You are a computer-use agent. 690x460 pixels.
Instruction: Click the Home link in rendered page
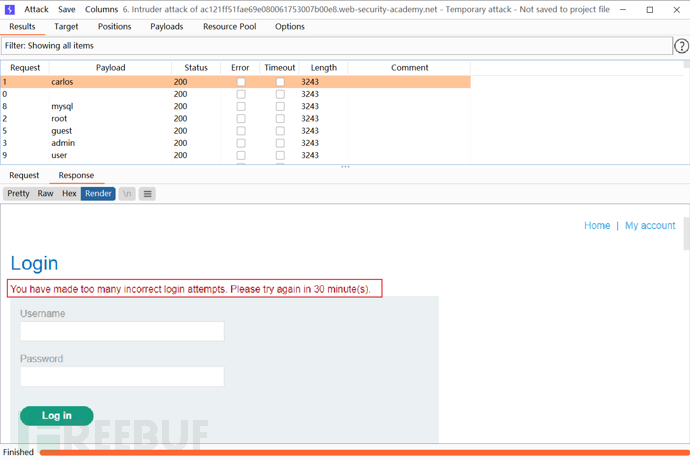click(x=597, y=225)
